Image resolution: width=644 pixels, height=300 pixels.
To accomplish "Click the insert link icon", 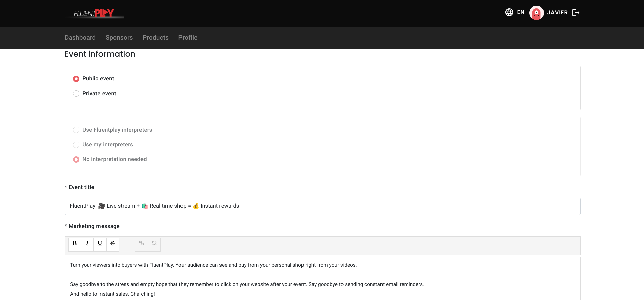I will (142, 245).
